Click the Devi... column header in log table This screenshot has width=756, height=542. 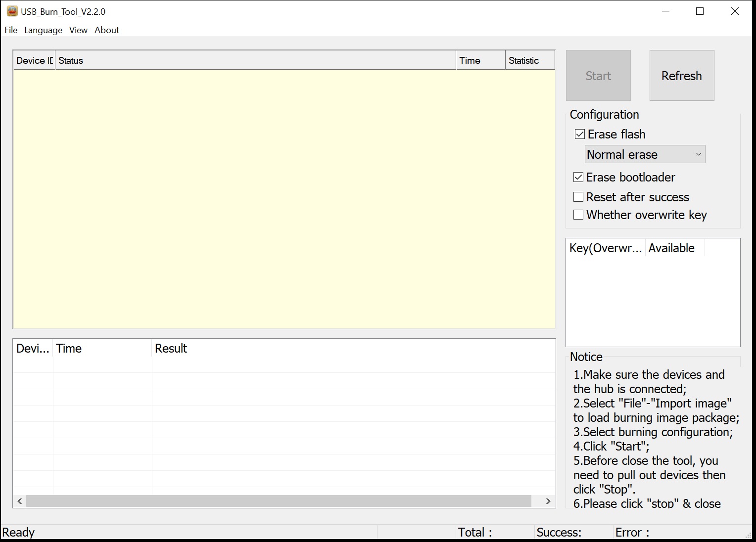click(33, 349)
